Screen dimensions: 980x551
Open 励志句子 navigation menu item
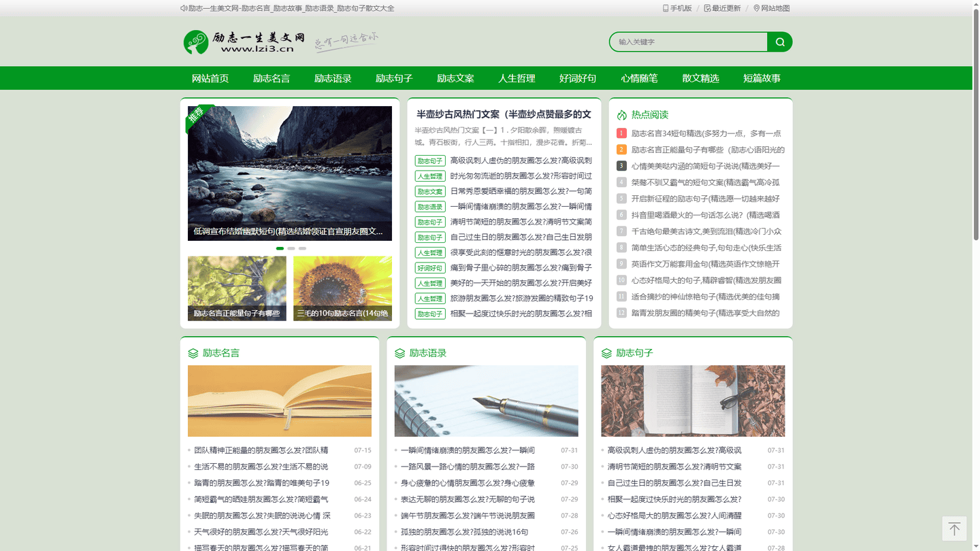[394, 78]
